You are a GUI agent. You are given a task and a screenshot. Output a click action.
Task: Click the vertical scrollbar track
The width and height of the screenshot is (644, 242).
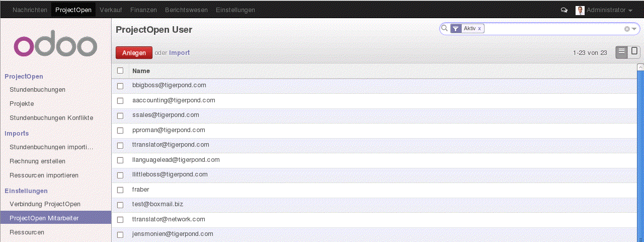(x=640, y=156)
